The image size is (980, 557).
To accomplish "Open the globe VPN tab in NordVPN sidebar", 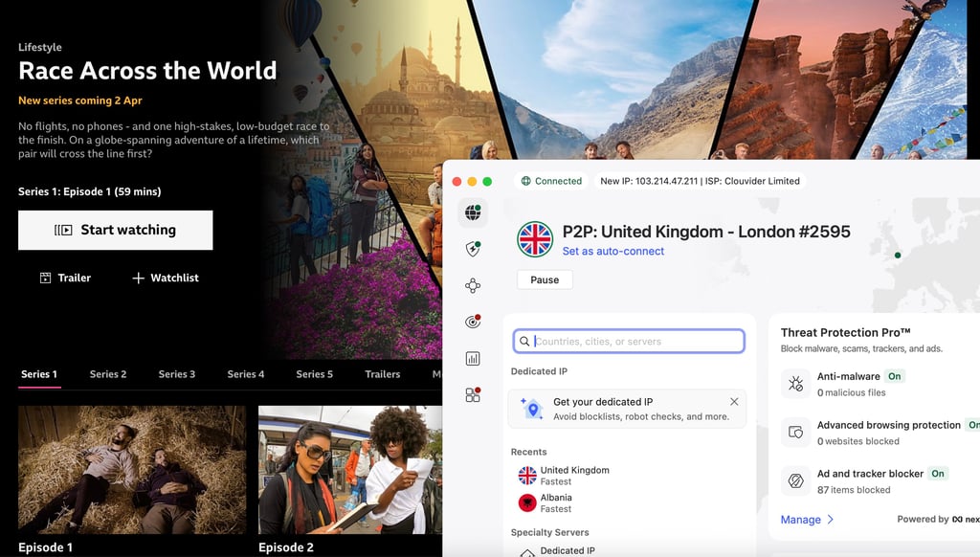I will coord(473,212).
